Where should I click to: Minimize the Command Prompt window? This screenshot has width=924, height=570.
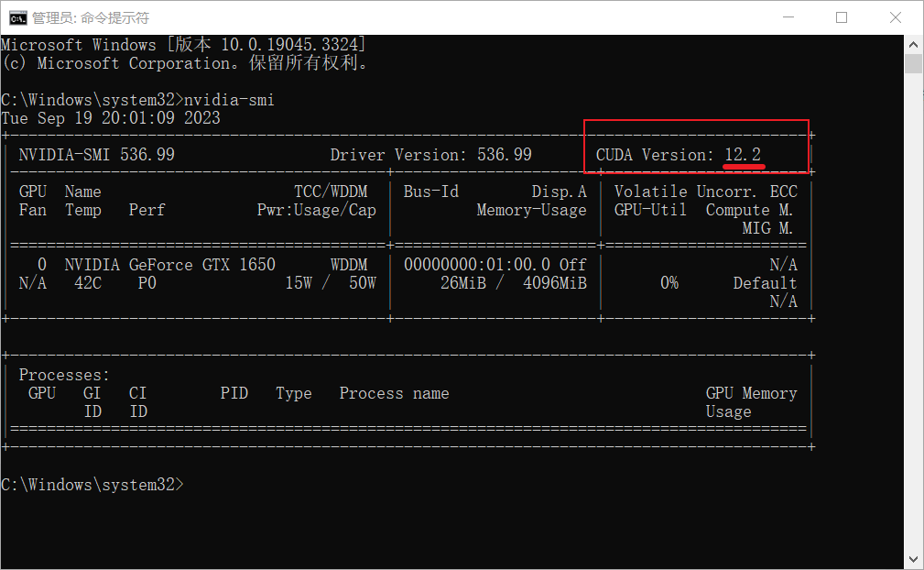coord(788,17)
